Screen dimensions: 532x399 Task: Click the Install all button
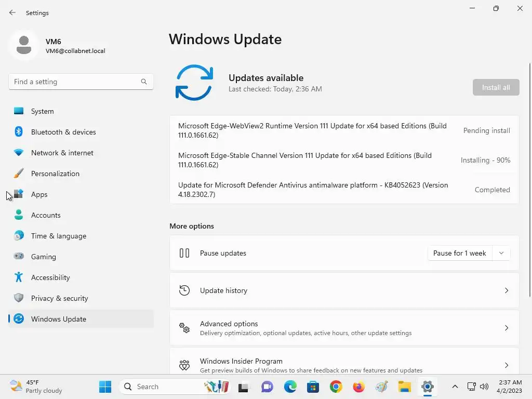[x=496, y=87]
